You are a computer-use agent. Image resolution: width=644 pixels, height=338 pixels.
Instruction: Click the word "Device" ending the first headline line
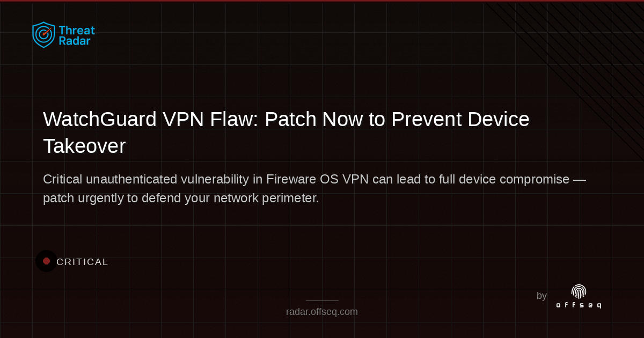tap(498, 119)
